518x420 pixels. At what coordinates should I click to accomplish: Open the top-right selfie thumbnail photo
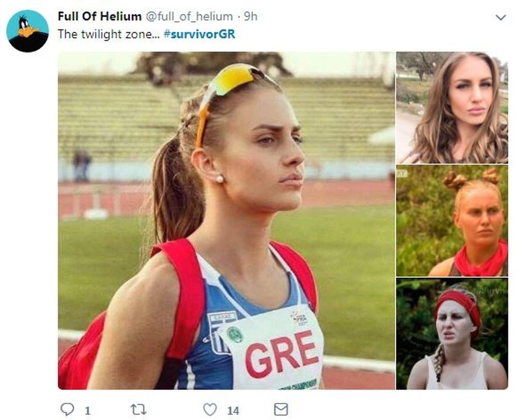[452, 107]
